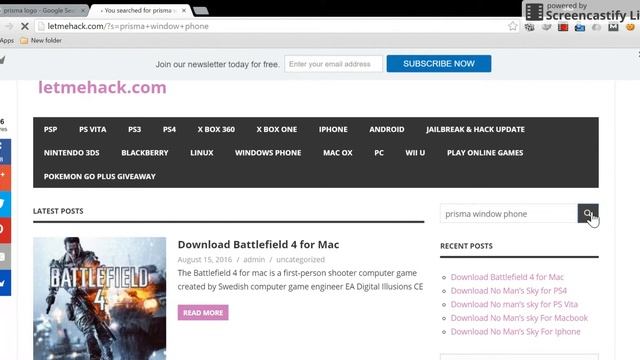The width and height of the screenshot is (640, 360).
Task: Click the search magnifier button in sidebar
Action: coord(588,213)
